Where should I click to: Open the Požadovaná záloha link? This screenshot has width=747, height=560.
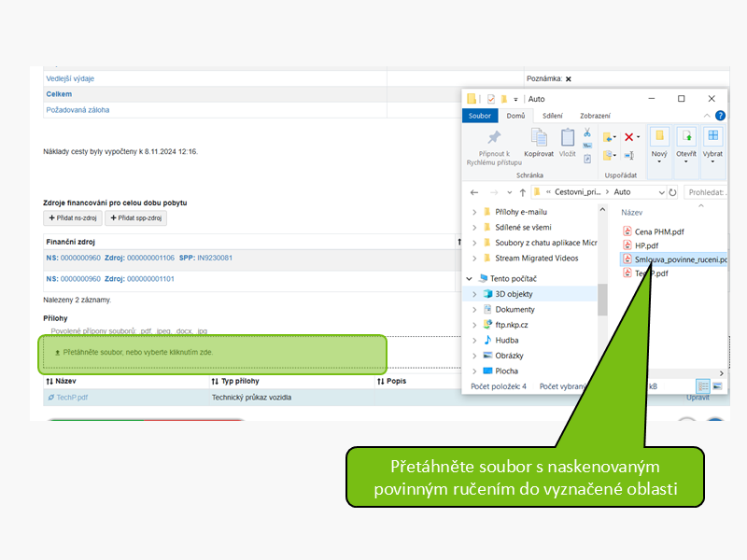[x=78, y=110]
